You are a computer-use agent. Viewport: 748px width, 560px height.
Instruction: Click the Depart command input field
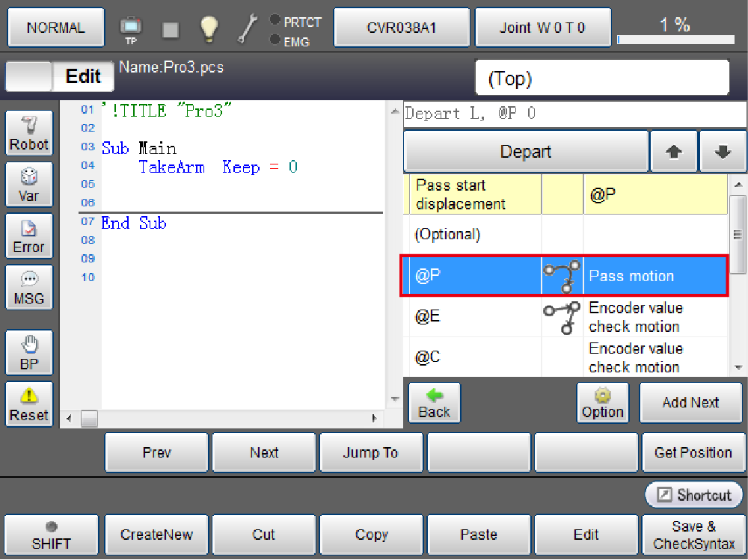pos(574,114)
